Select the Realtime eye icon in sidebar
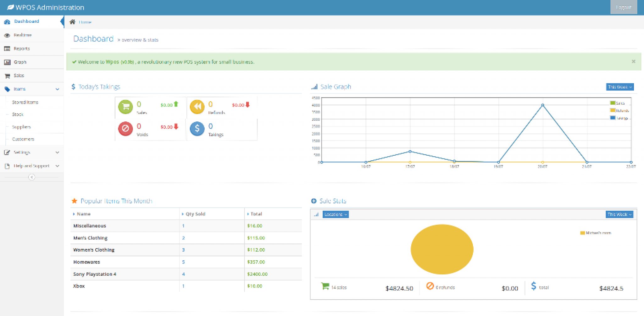 [x=7, y=35]
